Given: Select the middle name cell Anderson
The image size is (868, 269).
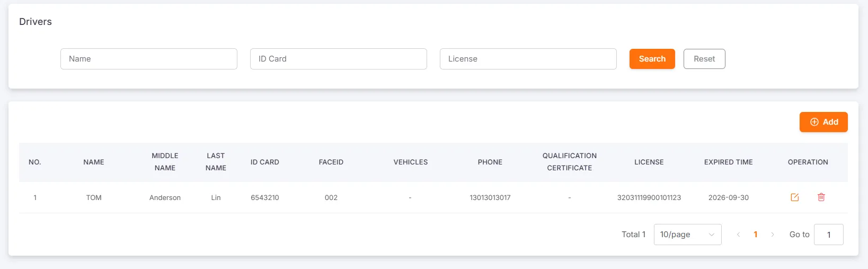Looking at the screenshot, I should pos(165,197).
